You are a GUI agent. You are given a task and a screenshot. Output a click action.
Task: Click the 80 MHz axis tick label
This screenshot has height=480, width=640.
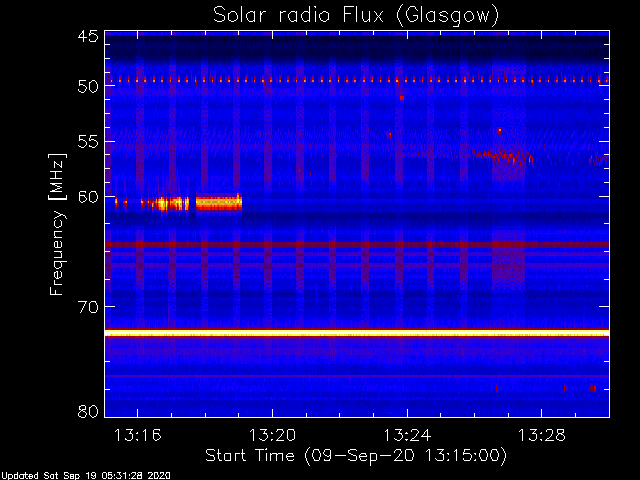(88, 411)
